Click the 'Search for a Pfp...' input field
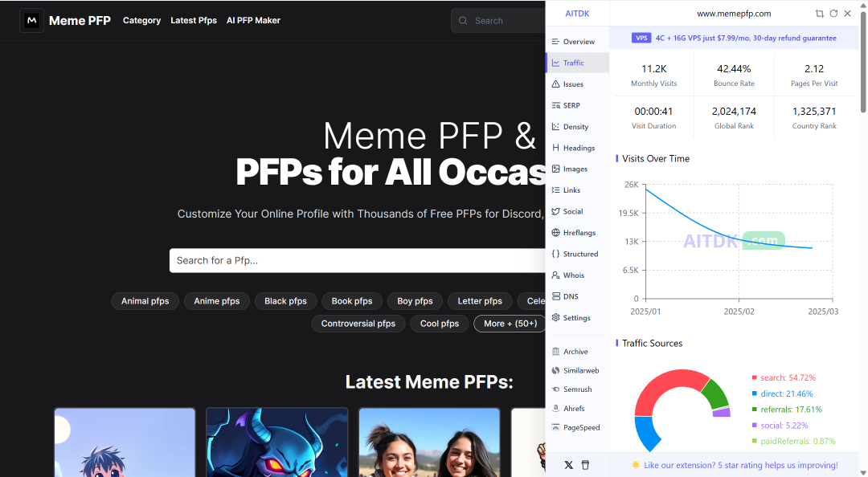The width and height of the screenshot is (868, 477). (x=357, y=261)
